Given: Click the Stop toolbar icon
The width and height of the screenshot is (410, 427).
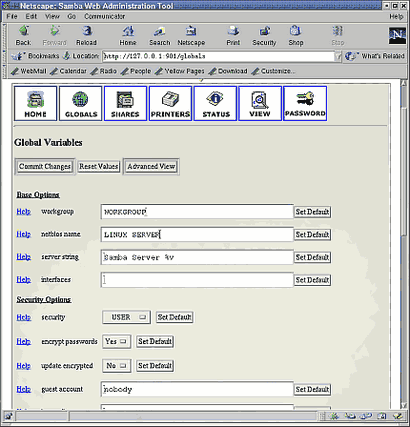Looking at the screenshot, I should (x=337, y=36).
